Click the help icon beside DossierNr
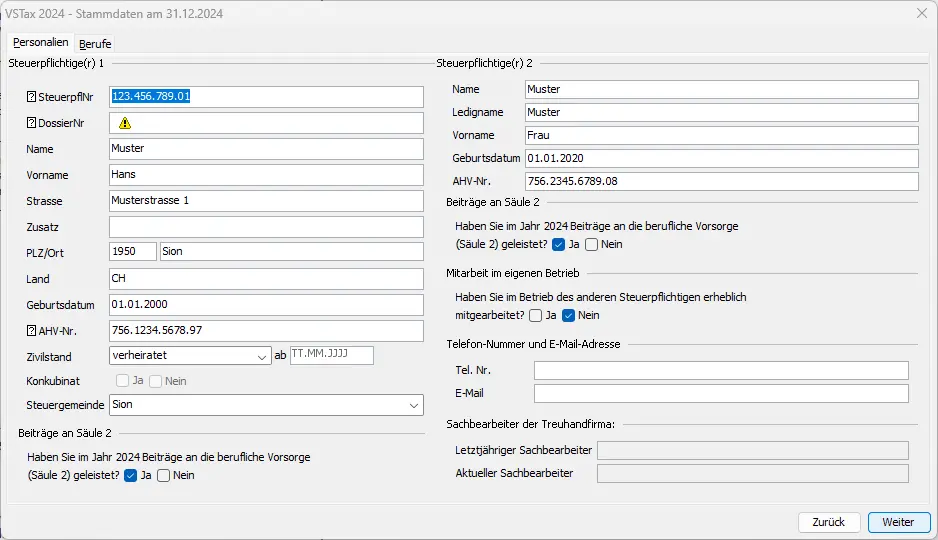 (x=31, y=123)
